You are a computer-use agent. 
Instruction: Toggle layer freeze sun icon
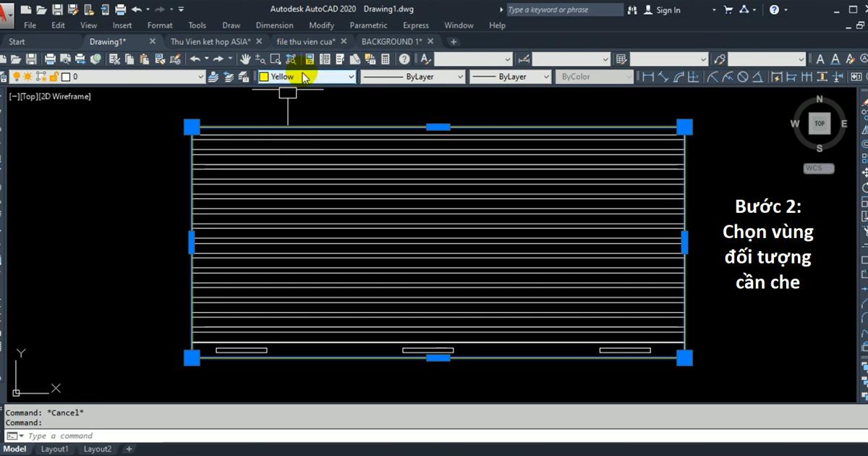(28, 77)
